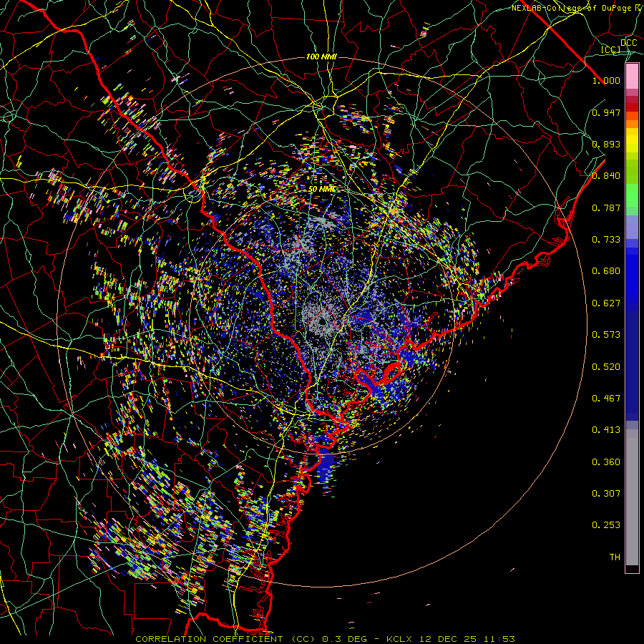
Task: Pick the bright blue segment of color scale
Action: [632, 275]
